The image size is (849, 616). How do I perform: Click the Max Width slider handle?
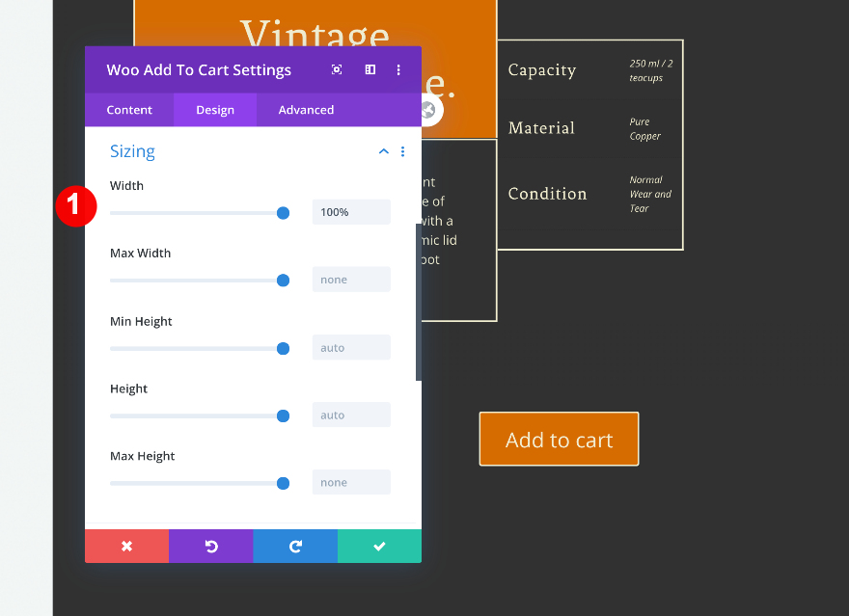(284, 281)
